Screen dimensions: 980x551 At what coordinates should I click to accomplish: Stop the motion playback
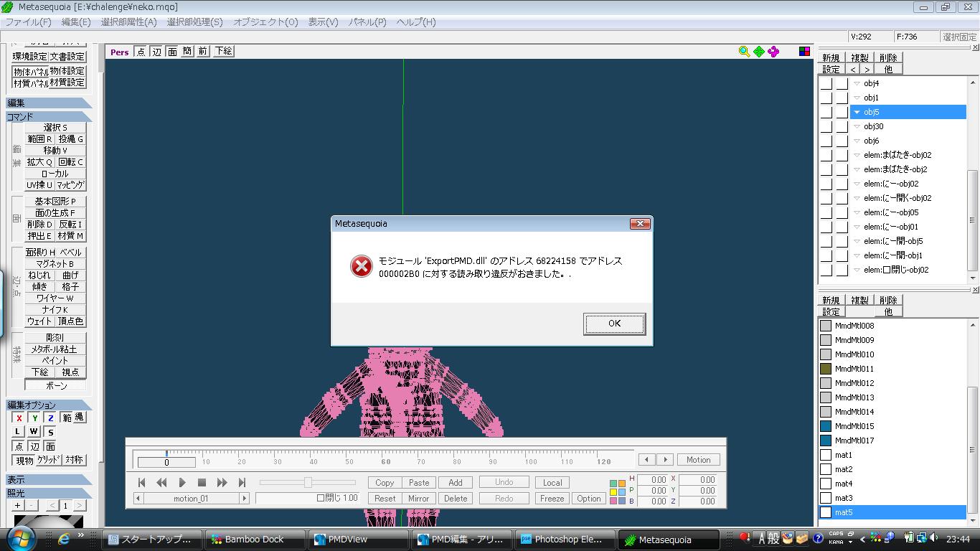click(x=202, y=483)
